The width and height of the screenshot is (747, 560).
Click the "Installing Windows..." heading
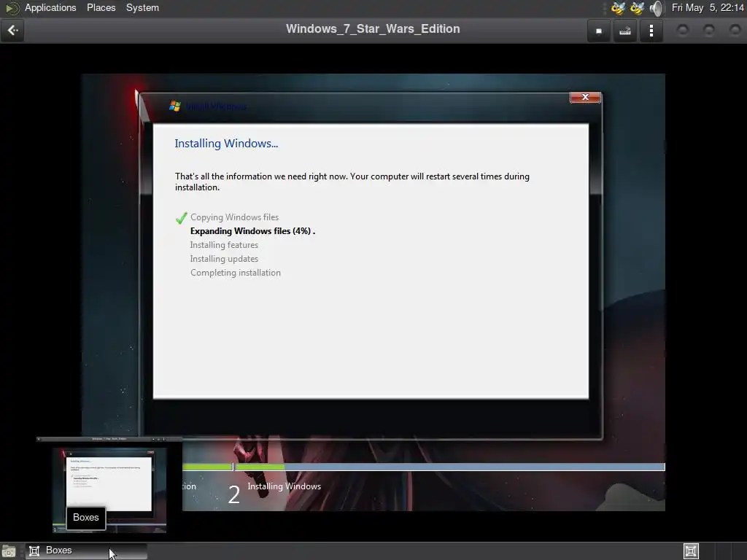tap(226, 144)
